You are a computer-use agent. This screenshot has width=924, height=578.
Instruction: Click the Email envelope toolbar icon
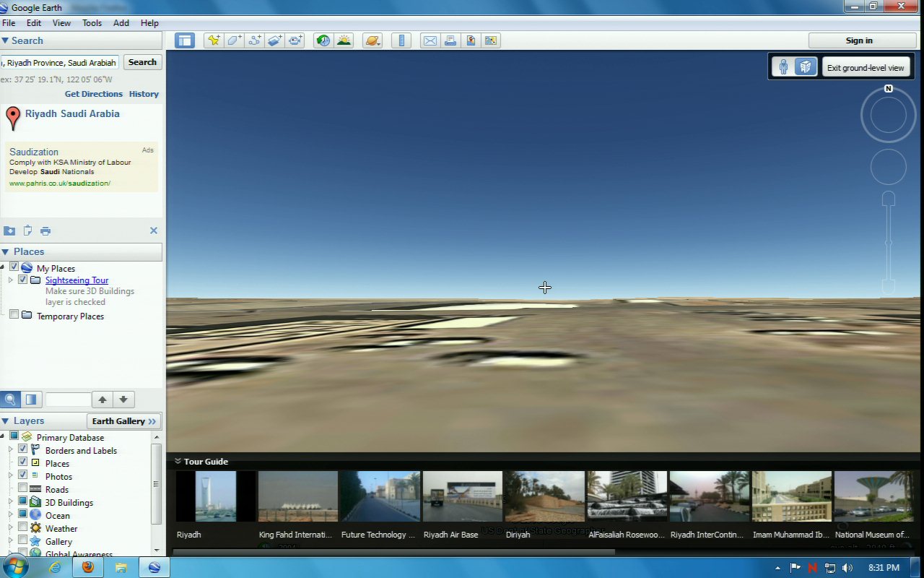tap(430, 40)
